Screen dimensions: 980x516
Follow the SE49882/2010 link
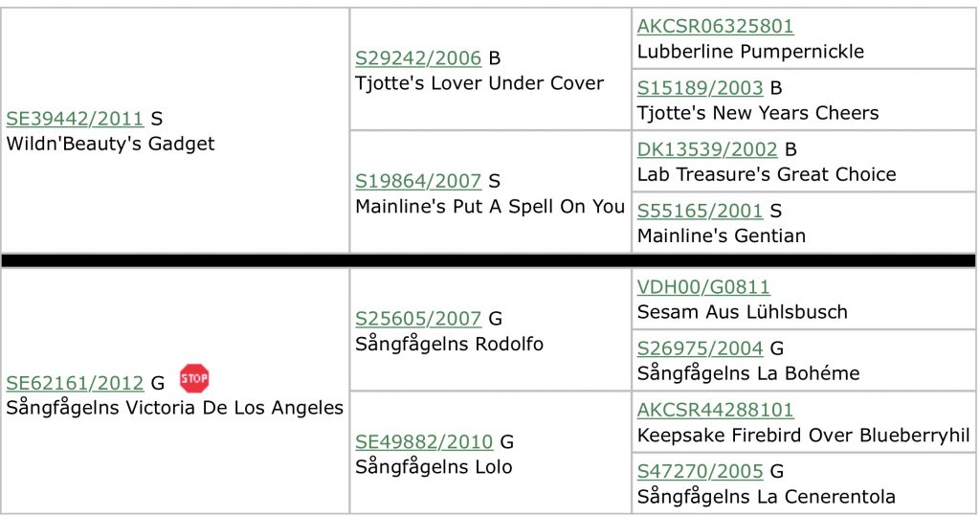click(424, 441)
